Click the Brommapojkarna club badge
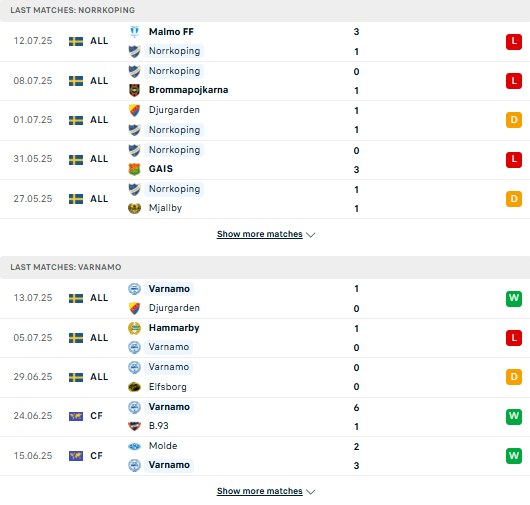The image size is (530, 505). tap(135, 90)
